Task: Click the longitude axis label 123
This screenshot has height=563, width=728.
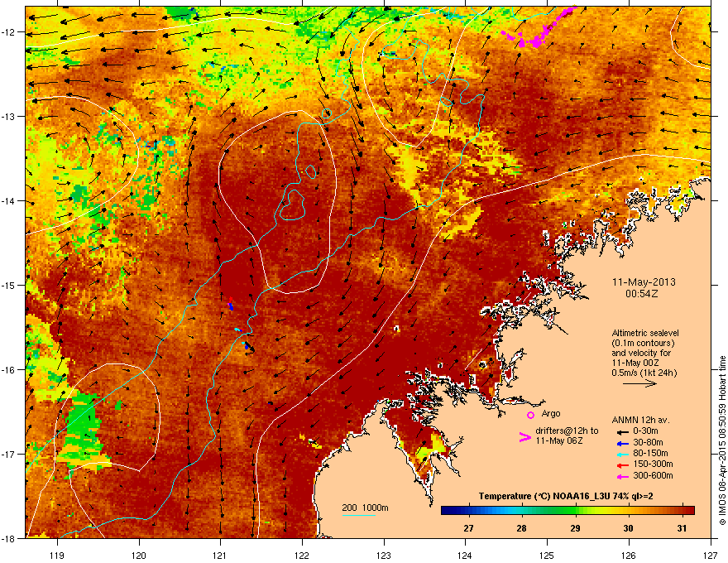Action: click(x=384, y=555)
